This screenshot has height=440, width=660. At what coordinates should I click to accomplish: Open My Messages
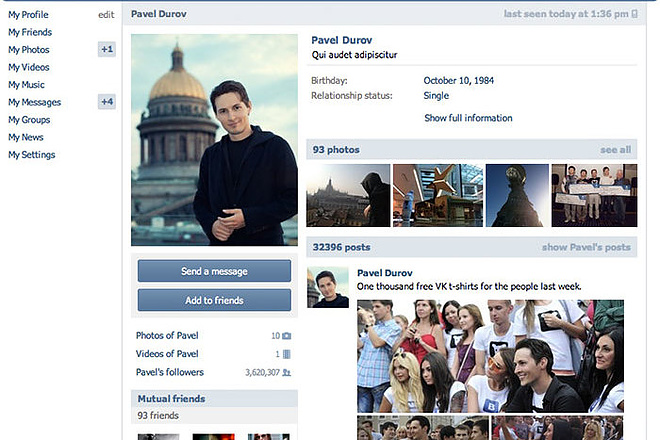pyautogui.click(x=35, y=102)
